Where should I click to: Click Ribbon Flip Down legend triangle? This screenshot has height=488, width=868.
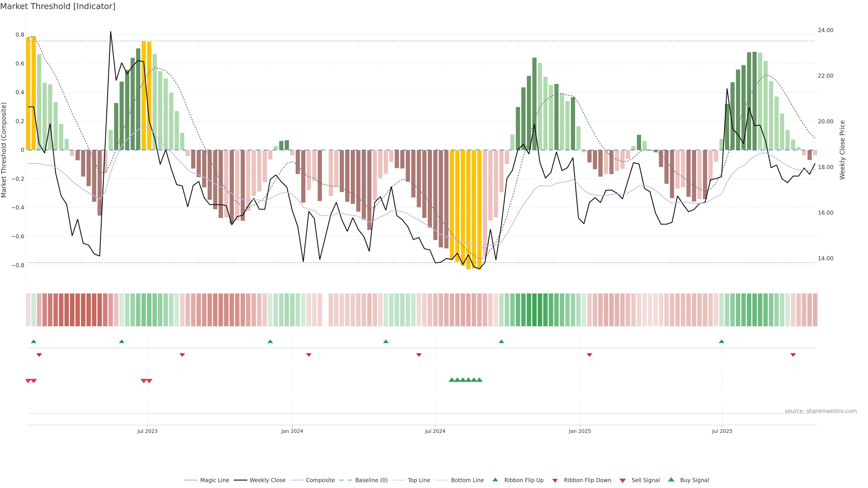(555, 481)
